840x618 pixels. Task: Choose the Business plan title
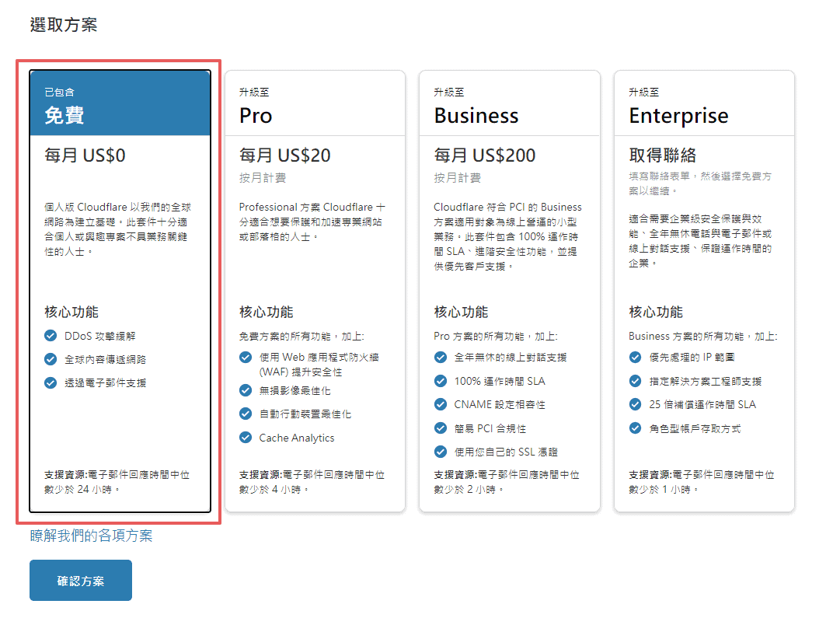coord(476,115)
